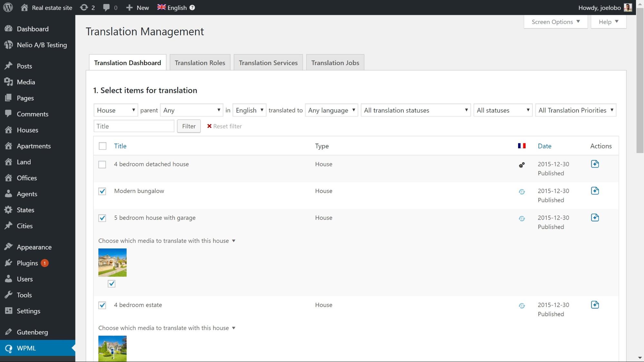Viewport: 644px width, 362px height.
Task: Toggle the select-all checkbox beside Title
Action: click(102, 146)
